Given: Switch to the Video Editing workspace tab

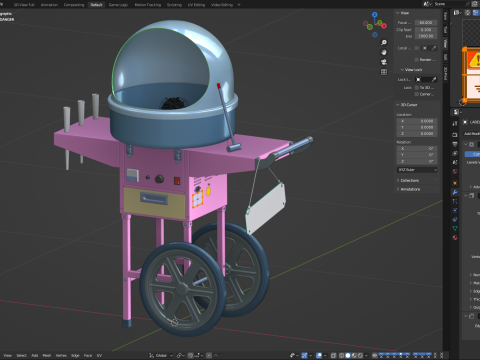Looking at the screenshot, I should pyautogui.click(x=222, y=5).
